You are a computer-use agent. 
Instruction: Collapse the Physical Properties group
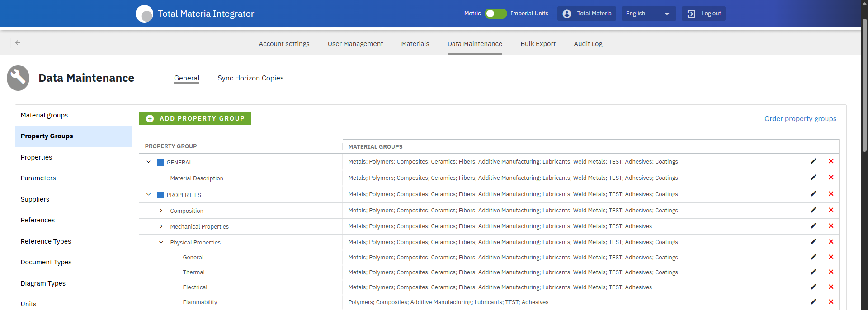(161, 242)
